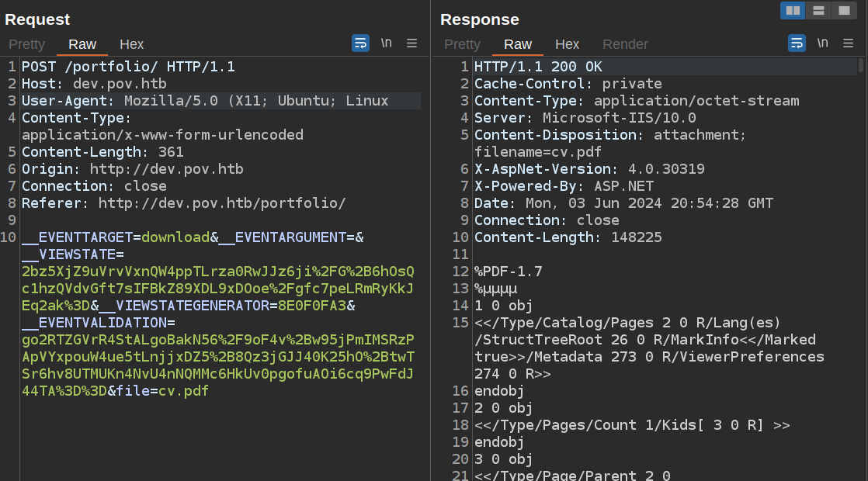Show non-printable characters in the Request editor
Image resolution: width=868 pixels, height=481 pixels.
tap(386, 43)
